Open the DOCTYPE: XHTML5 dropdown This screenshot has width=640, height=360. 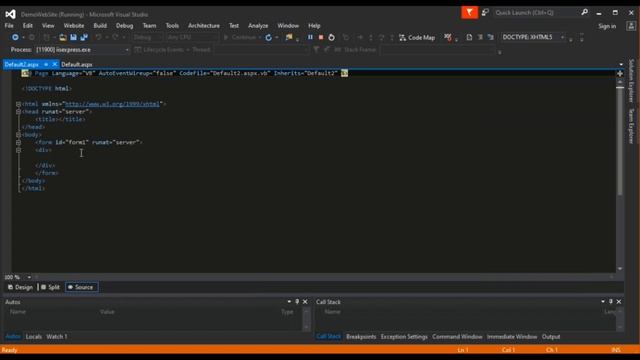click(562, 37)
